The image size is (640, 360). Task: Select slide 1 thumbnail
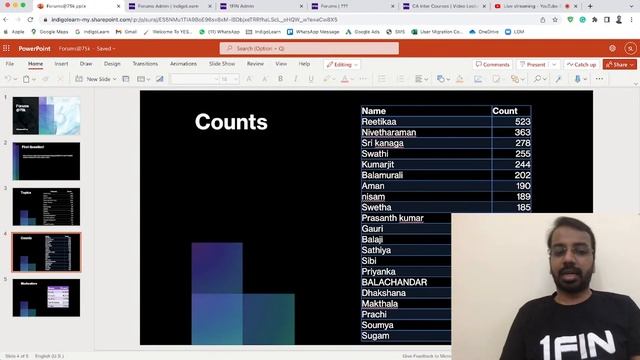(x=46, y=116)
